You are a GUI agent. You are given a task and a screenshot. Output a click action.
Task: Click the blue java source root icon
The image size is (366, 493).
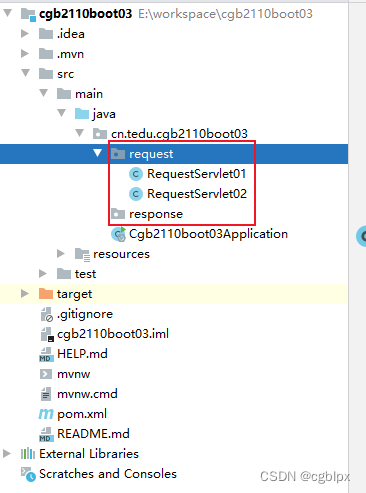point(82,114)
